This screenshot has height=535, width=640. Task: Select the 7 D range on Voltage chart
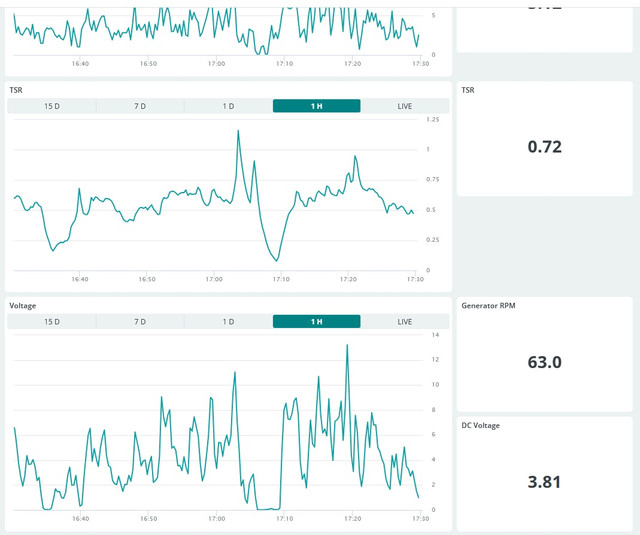pos(140,322)
